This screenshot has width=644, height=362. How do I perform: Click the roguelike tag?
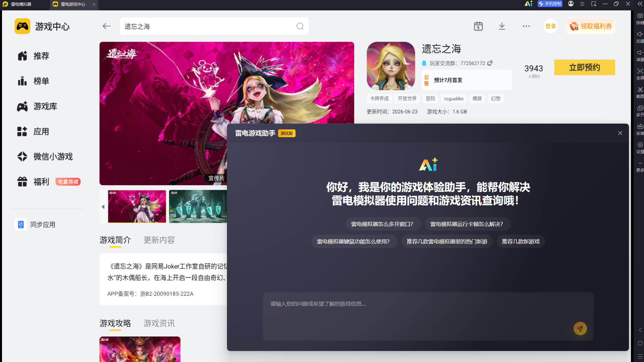coord(453,99)
